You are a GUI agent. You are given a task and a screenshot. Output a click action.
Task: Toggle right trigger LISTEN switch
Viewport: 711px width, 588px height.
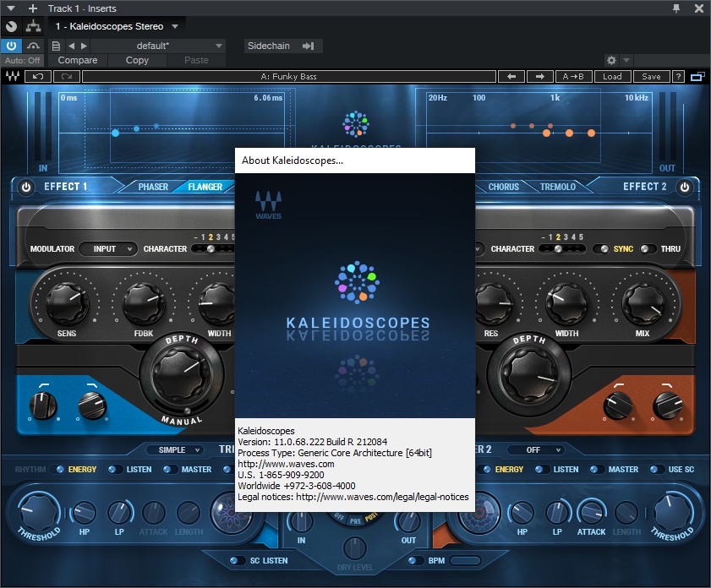[x=542, y=470]
